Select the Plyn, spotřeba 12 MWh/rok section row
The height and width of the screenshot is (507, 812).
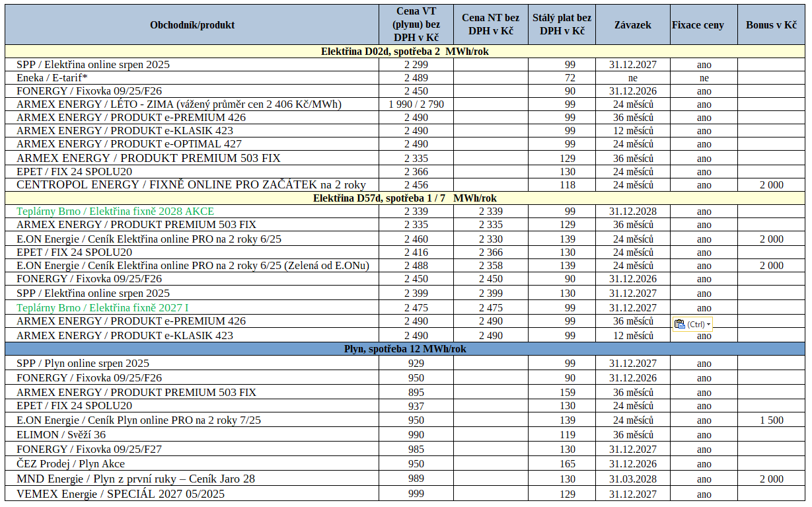click(405, 349)
